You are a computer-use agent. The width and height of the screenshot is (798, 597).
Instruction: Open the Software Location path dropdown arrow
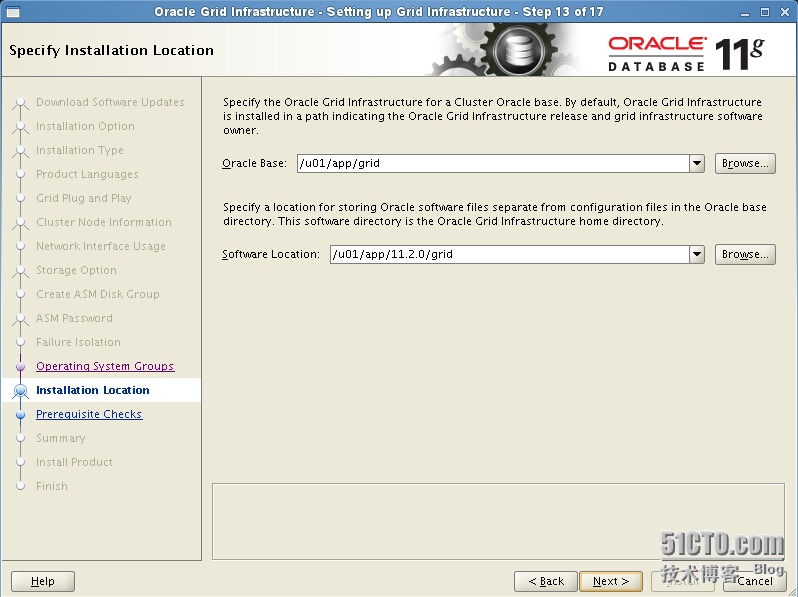coord(697,254)
